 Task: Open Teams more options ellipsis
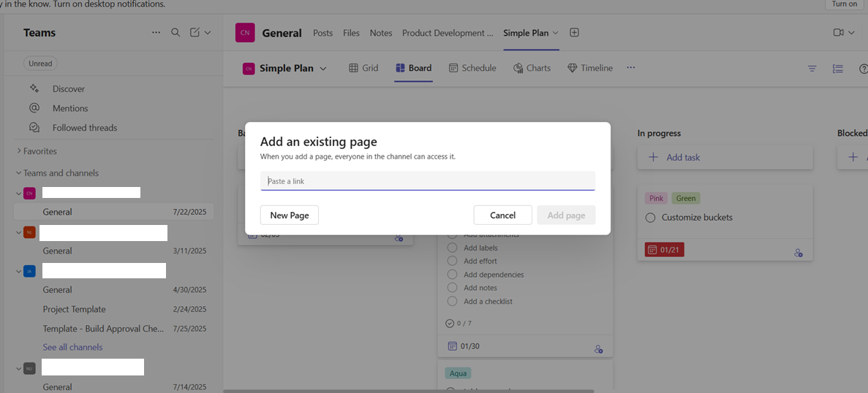[x=156, y=33]
